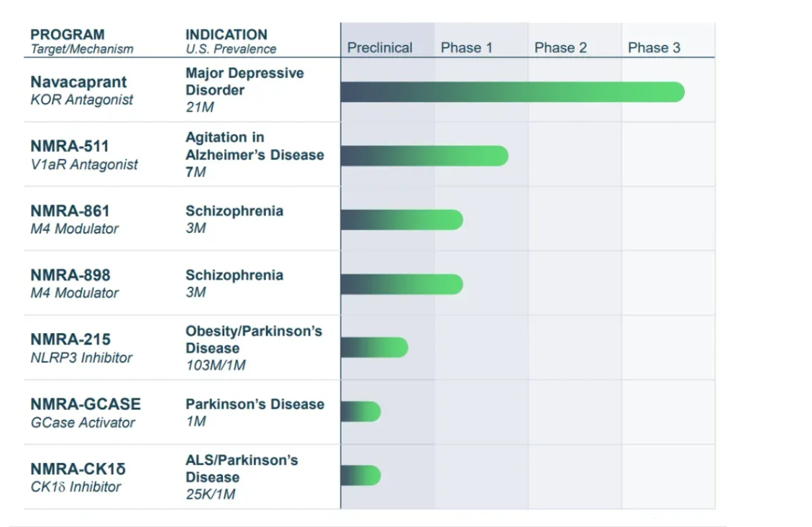Click the PROGRAM column heading
This screenshot has width=812, height=527.
pos(67,34)
